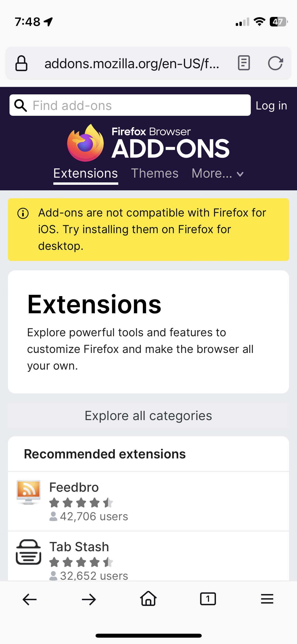Tap the URL address bar text
The image size is (297, 644).
(132, 64)
